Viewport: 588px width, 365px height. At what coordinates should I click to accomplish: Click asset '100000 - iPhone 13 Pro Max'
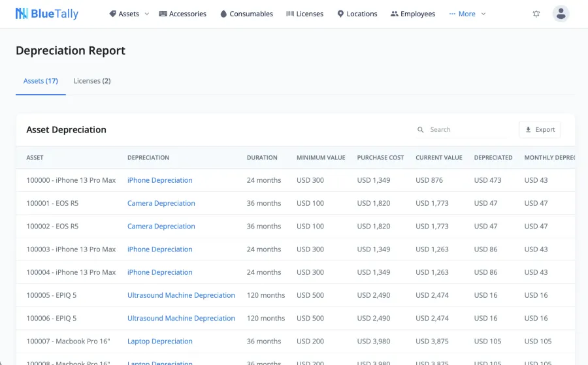tap(71, 180)
